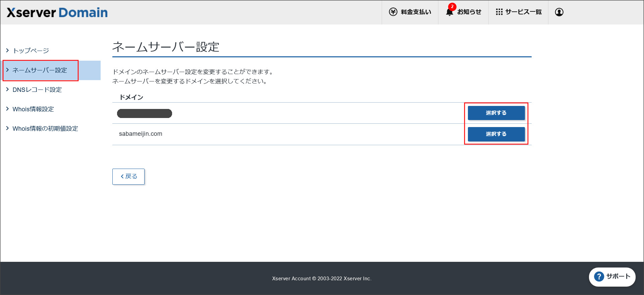Screen dimensions: 644x295
Task: Open Whois情報設定 in the sidebar
Action: pos(33,109)
